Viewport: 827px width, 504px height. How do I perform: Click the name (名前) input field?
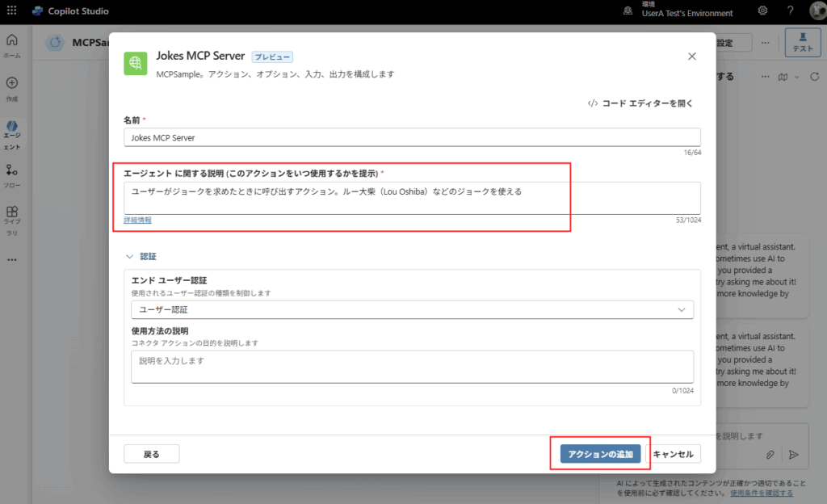(412, 137)
